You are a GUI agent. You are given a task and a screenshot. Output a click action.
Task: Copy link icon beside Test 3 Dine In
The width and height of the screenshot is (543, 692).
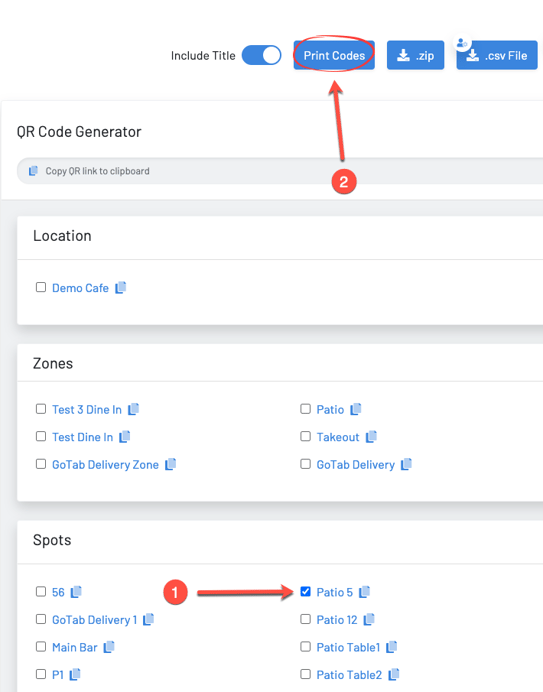[133, 410]
